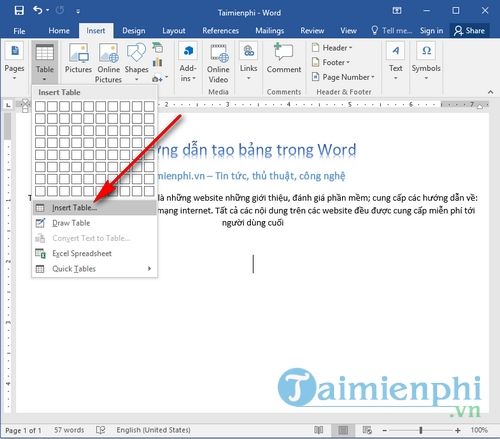Open the View tab

pos(348,31)
